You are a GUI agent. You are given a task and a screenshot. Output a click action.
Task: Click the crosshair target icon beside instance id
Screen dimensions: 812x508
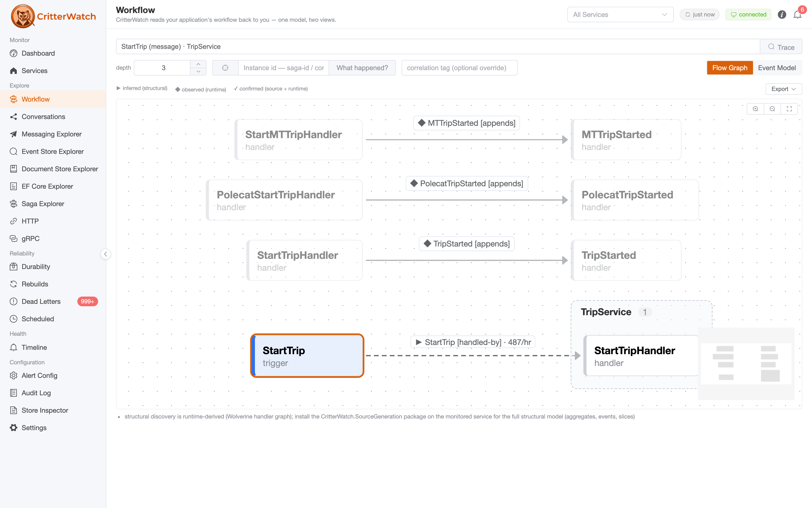[x=225, y=68]
